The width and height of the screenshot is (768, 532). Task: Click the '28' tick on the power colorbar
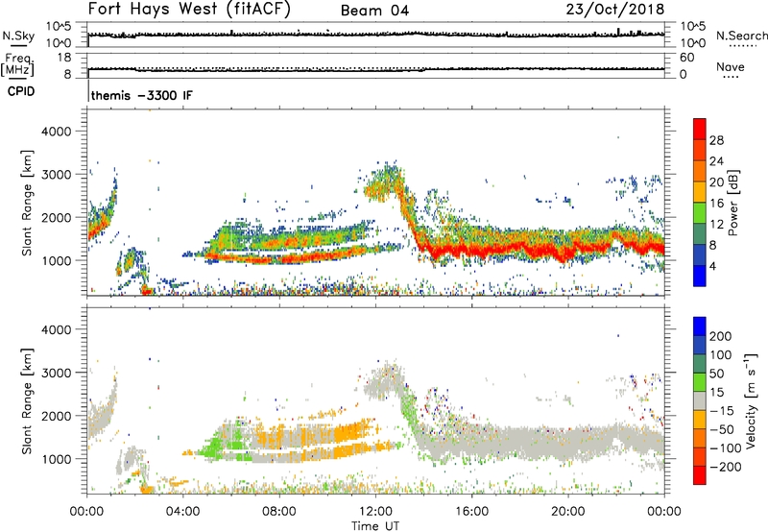(x=716, y=140)
